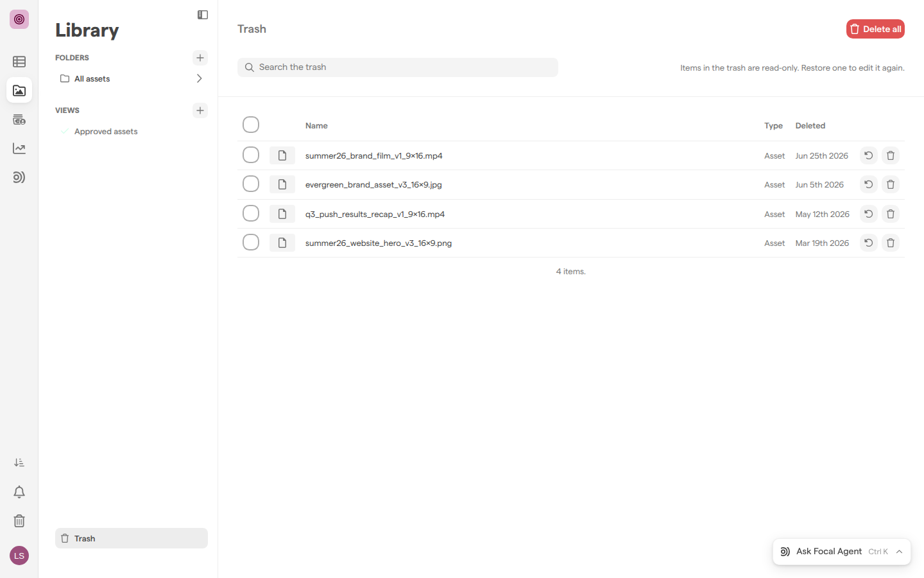Open the trash bin icon in left rail

click(x=19, y=521)
